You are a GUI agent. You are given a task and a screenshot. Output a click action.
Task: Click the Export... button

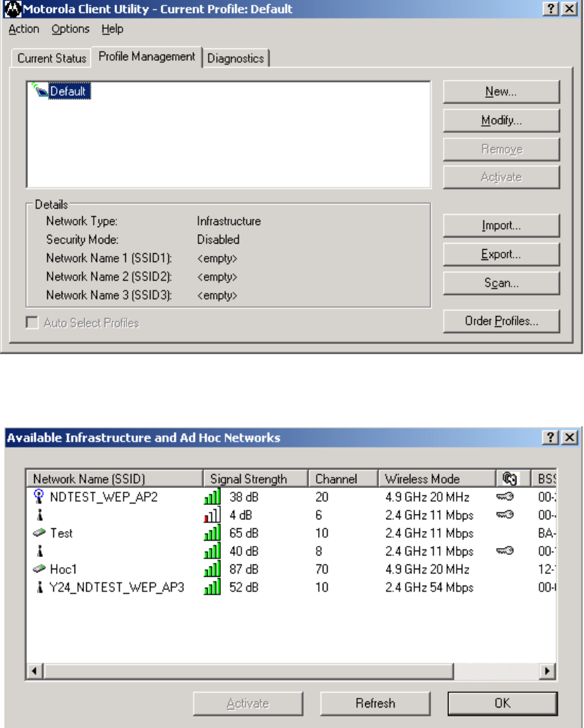501,254
